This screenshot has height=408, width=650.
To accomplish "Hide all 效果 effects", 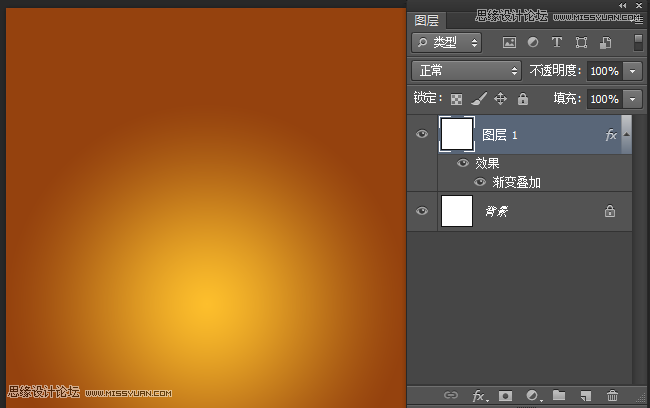I will coord(463,163).
